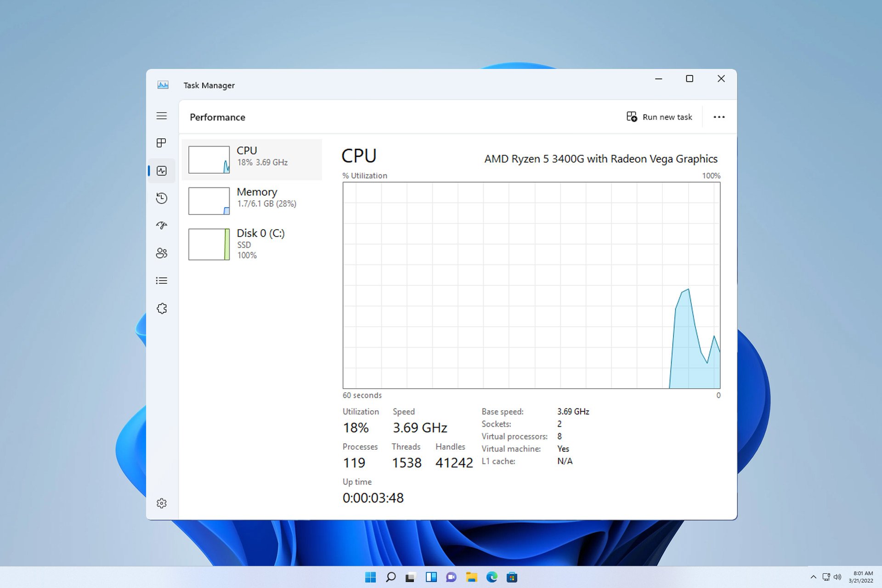Open Task Manager settings gear

(161, 503)
